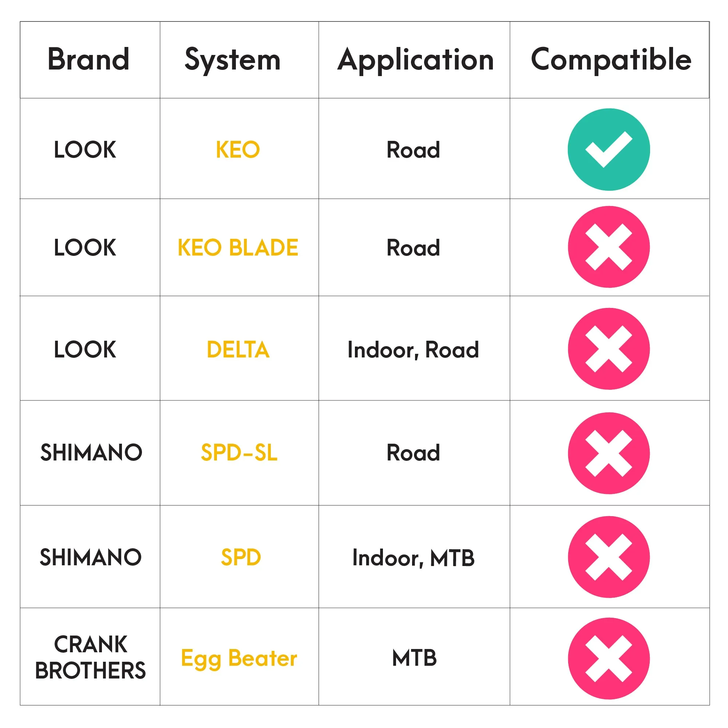Image resolution: width=728 pixels, height=728 pixels.
Task: Select the SPD-SL system text
Action: [x=239, y=452]
